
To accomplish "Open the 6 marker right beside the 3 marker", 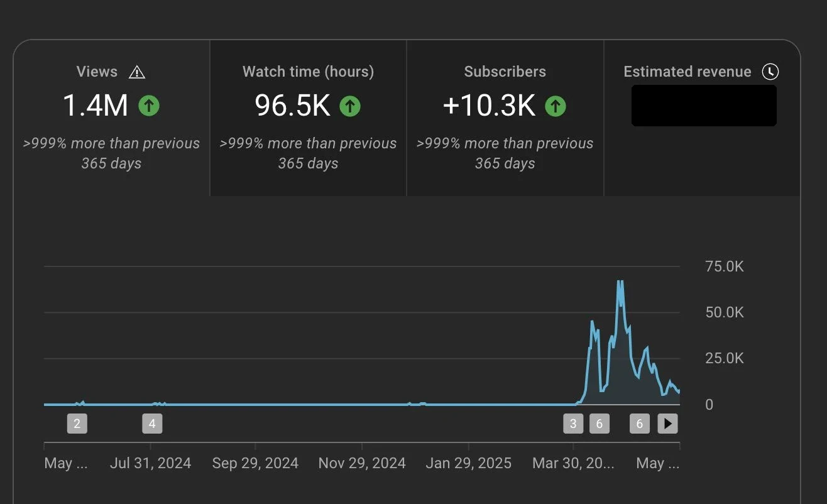I will (x=600, y=424).
